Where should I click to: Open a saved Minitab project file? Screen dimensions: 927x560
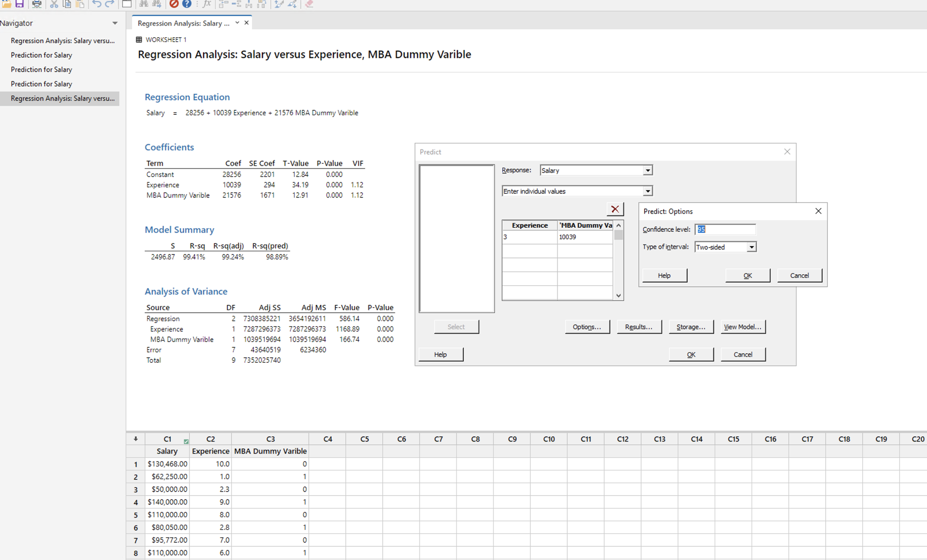(7, 4)
